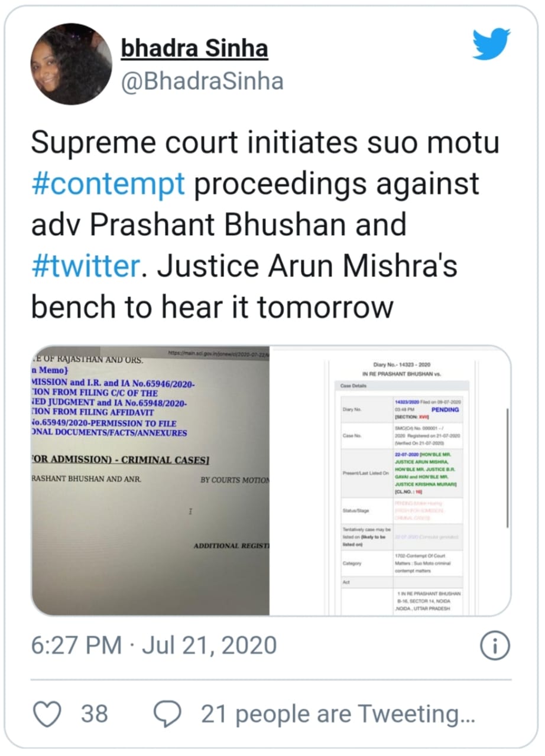545x756 pixels.
Task: Open the #contempt hashtag
Action: pyautogui.click(x=108, y=185)
